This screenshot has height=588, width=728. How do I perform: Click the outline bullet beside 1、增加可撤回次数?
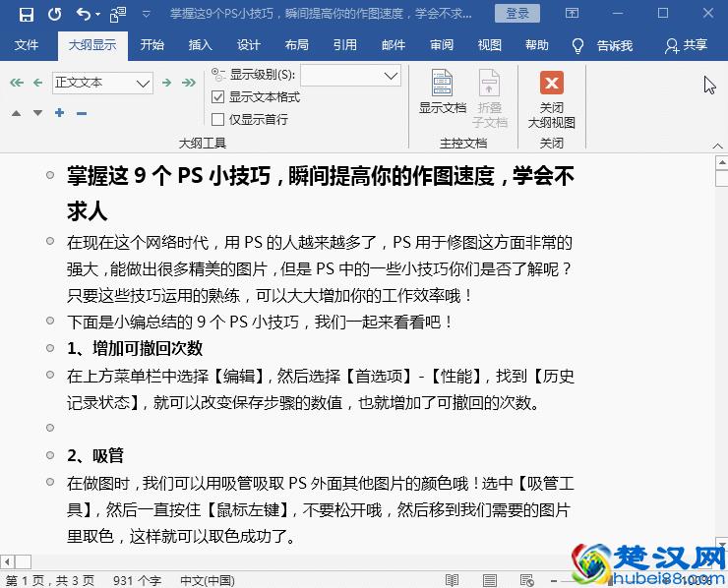click(x=50, y=348)
